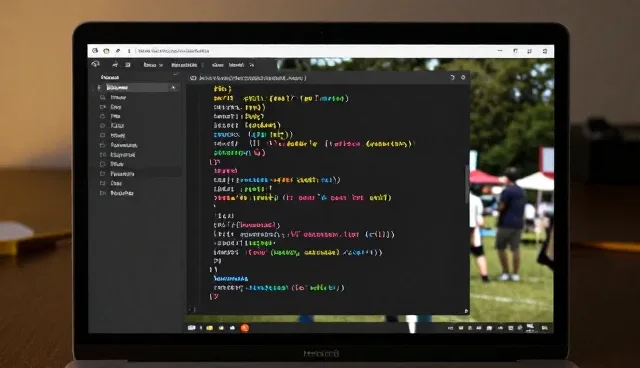Viewport: 640px width, 368px height.
Task: Select the open file tab above the code
Action: (x=248, y=78)
